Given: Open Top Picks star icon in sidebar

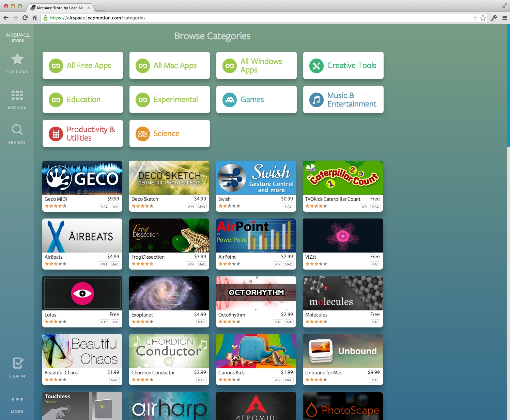Looking at the screenshot, I should (x=17, y=59).
